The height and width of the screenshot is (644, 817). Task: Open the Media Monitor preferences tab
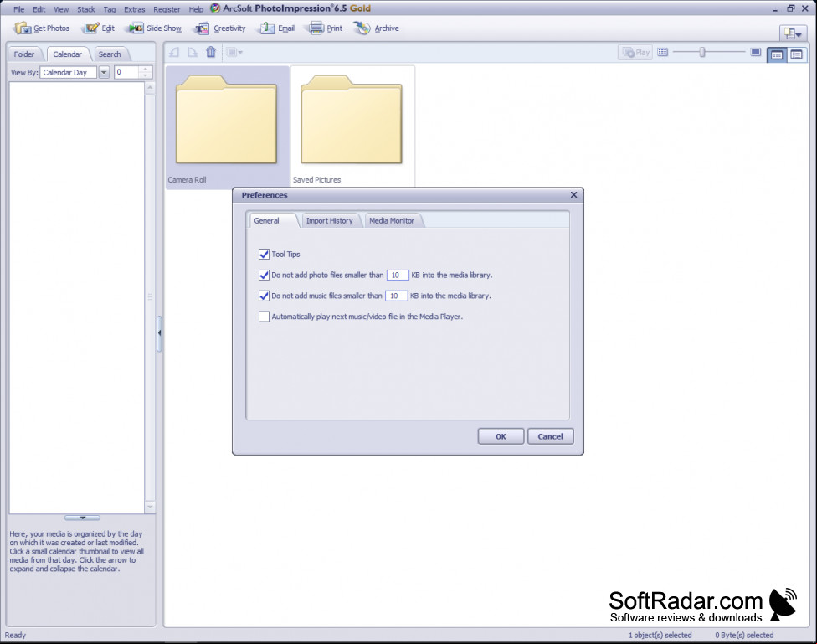point(392,220)
